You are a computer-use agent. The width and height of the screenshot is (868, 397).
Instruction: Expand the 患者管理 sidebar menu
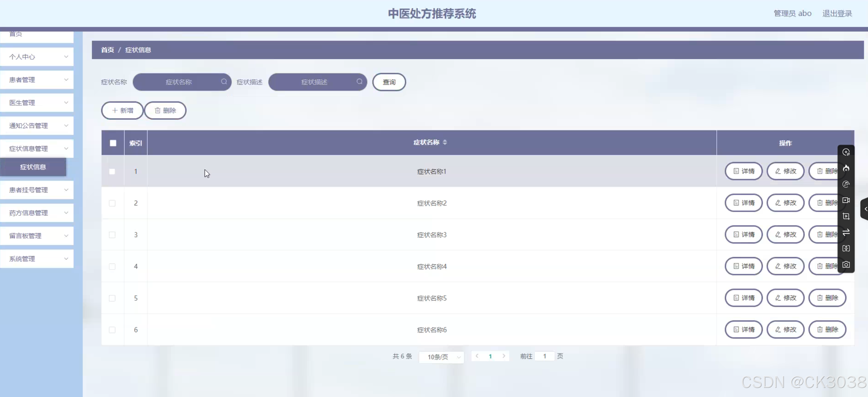click(37, 80)
